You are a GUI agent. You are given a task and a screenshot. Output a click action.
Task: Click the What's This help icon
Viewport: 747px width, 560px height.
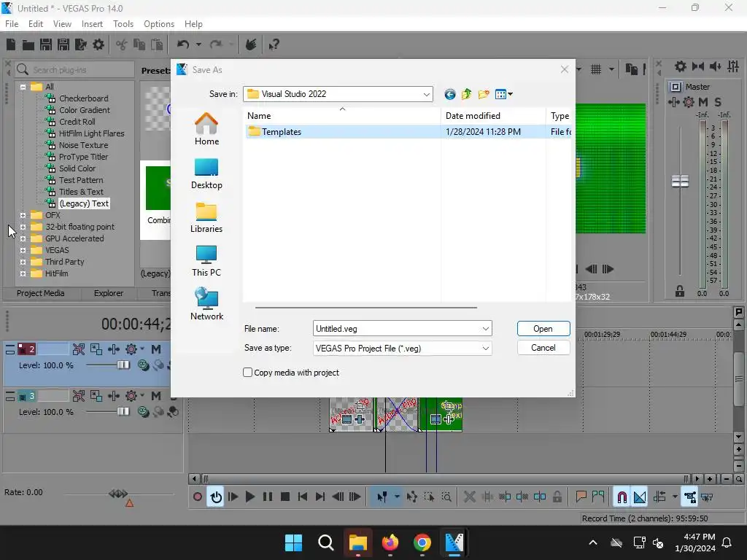tap(274, 44)
